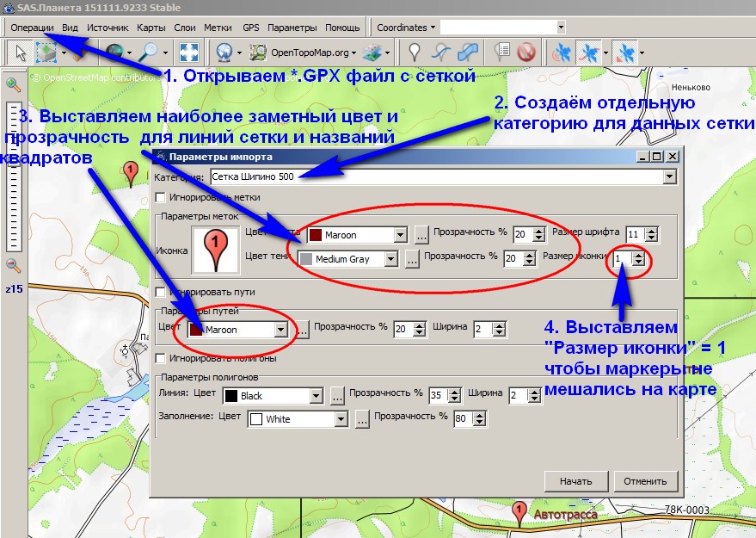The image size is (756, 538).
Task: Click the Размер шрифта value field
Action: pos(635,234)
